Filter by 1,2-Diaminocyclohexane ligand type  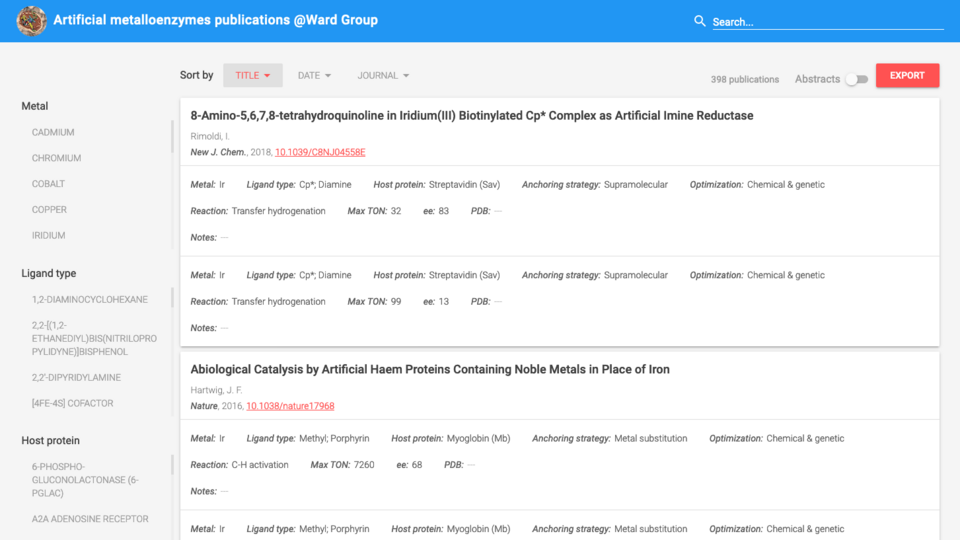pos(89,299)
